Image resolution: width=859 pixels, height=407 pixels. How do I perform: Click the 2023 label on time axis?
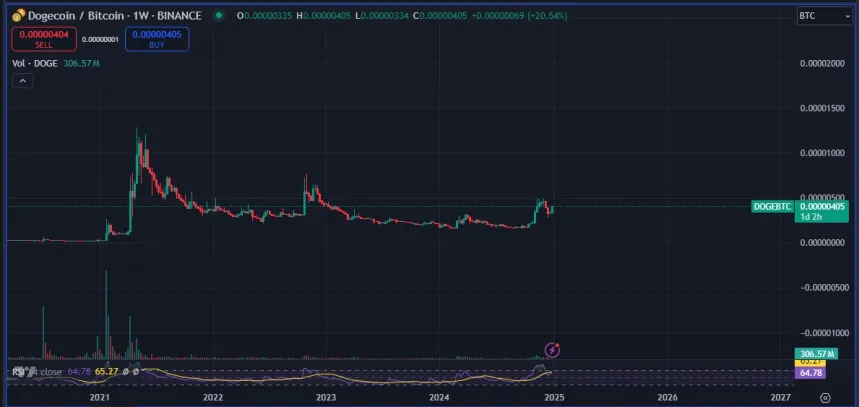[x=326, y=397]
